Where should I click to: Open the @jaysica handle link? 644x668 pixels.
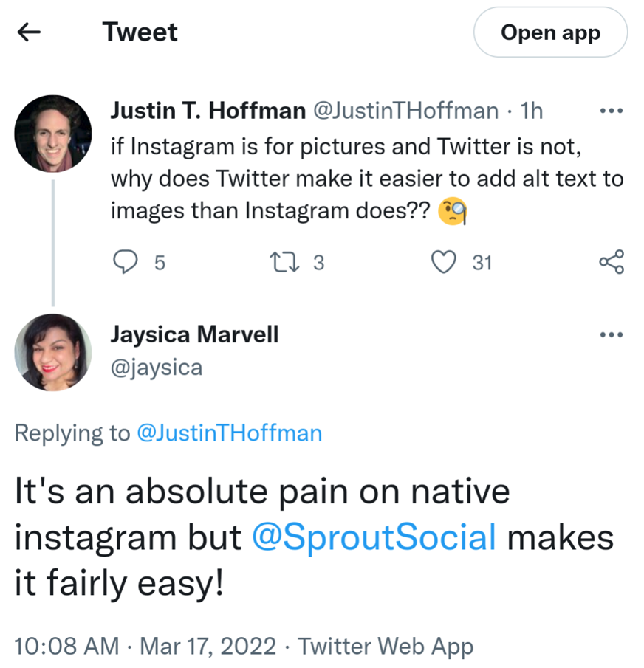156,367
